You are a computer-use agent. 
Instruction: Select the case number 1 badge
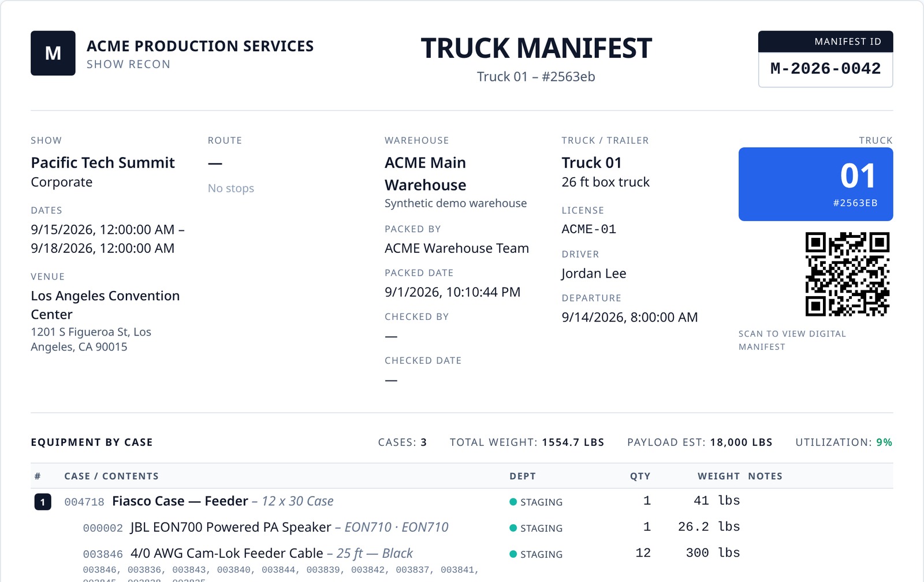[43, 502]
